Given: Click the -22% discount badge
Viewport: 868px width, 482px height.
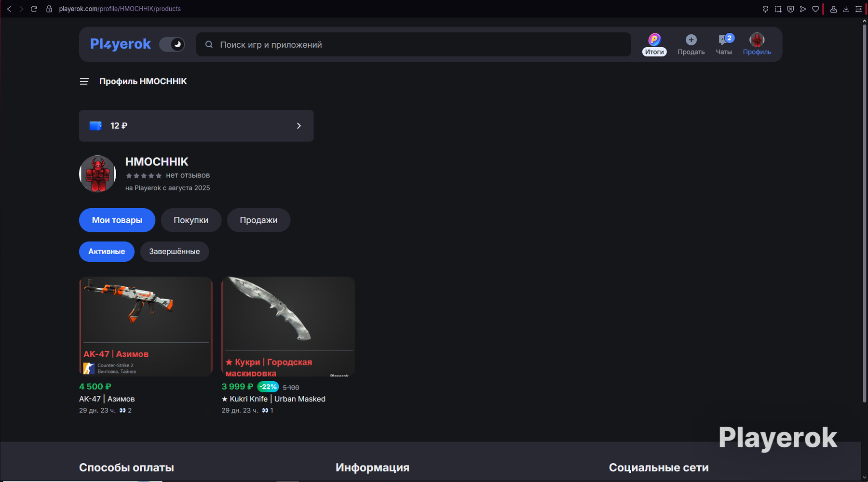Looking at the screenshot, I should pos(268,387).
